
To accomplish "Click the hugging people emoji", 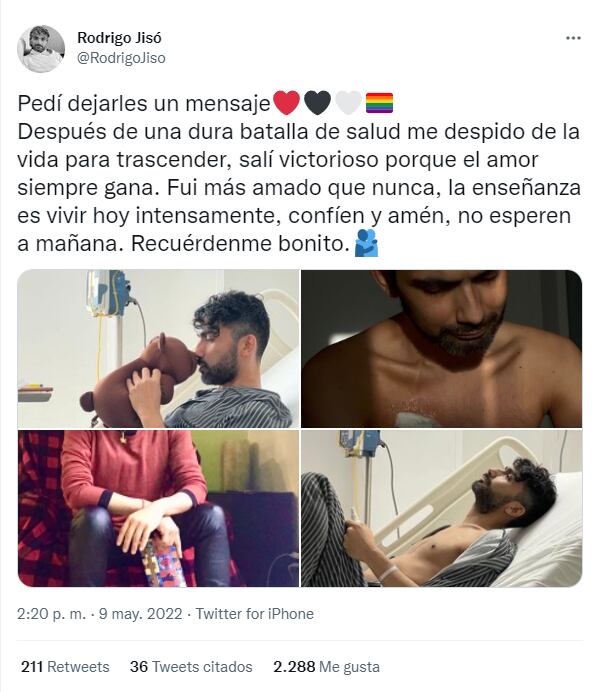I will coord(366,243).
